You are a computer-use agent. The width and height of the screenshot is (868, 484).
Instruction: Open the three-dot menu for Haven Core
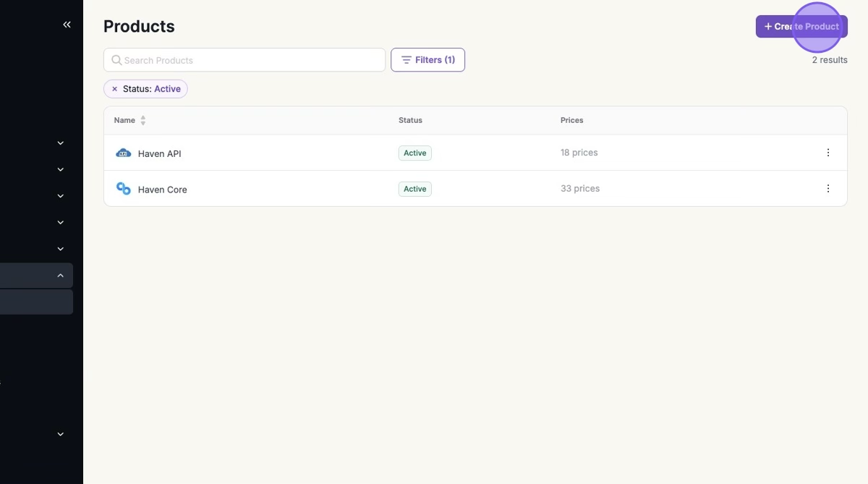[828, 189]
